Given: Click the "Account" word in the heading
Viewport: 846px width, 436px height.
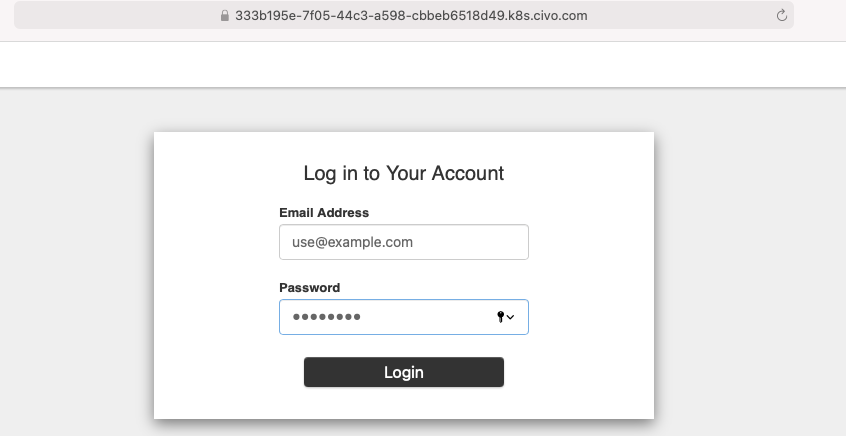Looking at the screenshot, I should (468, 173).
